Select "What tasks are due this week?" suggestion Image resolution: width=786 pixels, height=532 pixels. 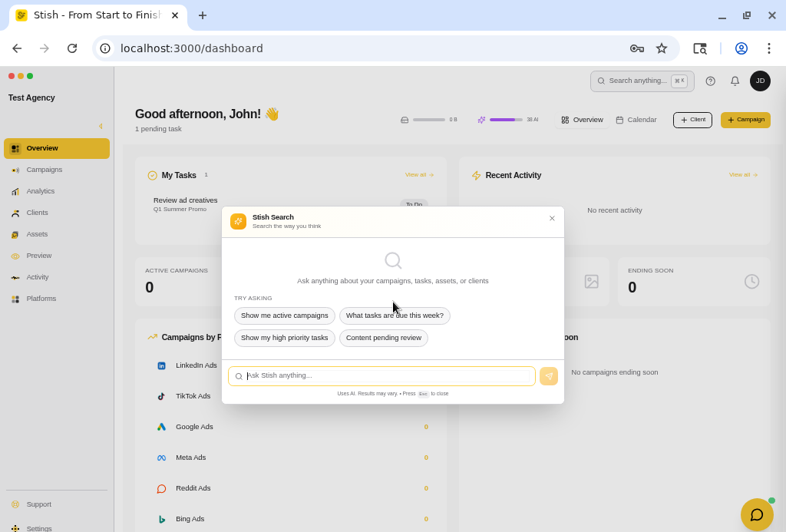click(395, 316)
